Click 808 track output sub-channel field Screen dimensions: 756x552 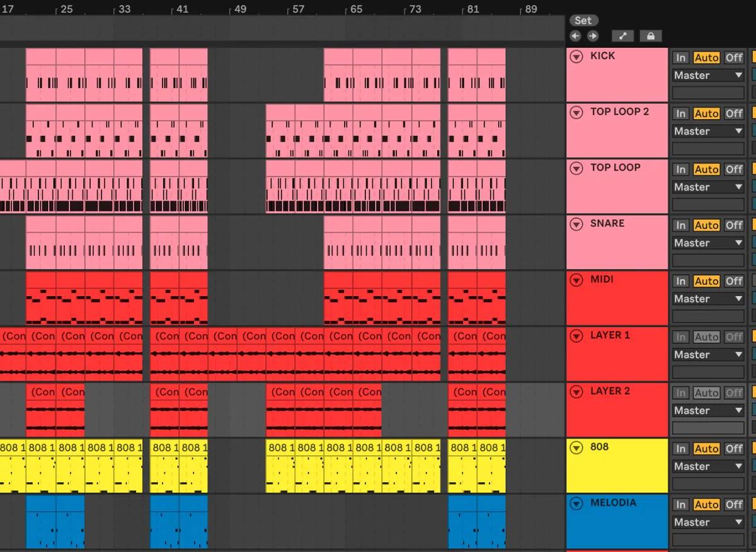point(708,485)
